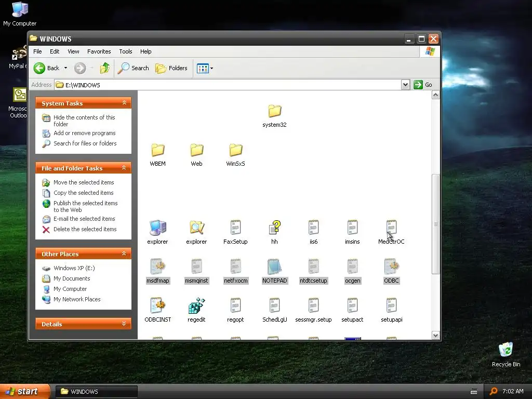Click Search for files or folders
This screenshot has height=399, width=532.
tap(85, 143)
